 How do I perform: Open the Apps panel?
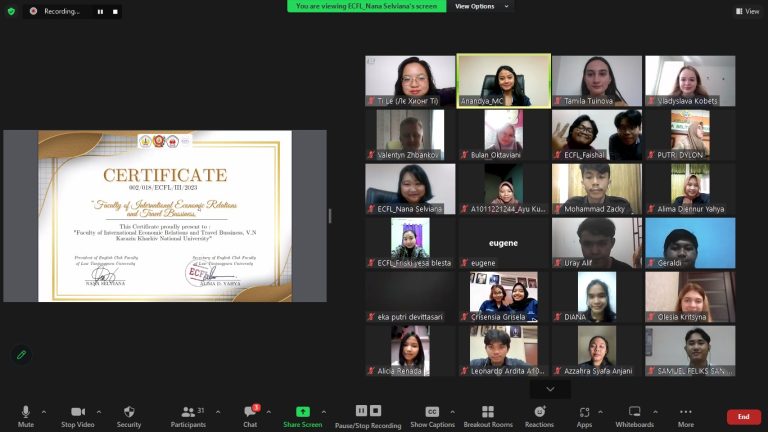tap(584, 415)
